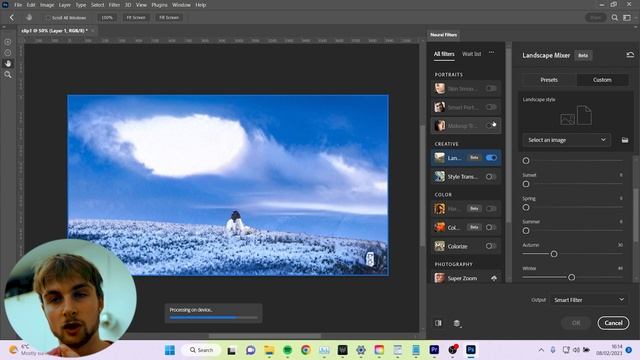This screenshot has height=360, width=640.
Task: Open the settings gear app in the taskbar
Action: point(361,350)
